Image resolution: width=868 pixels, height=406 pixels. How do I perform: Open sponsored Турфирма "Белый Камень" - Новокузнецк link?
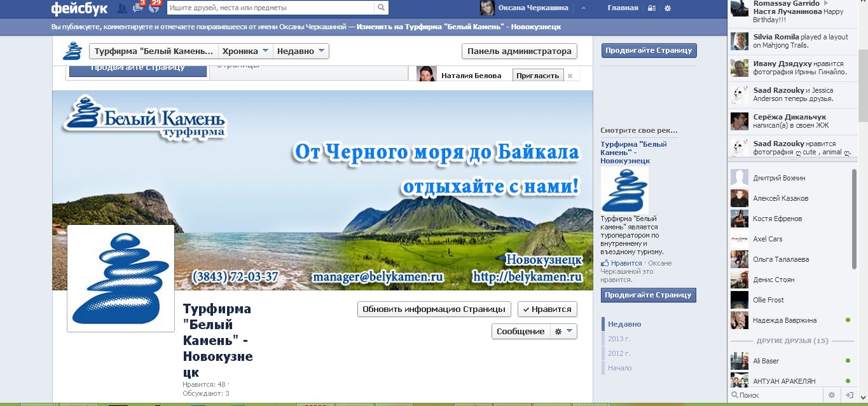point(633,152)
